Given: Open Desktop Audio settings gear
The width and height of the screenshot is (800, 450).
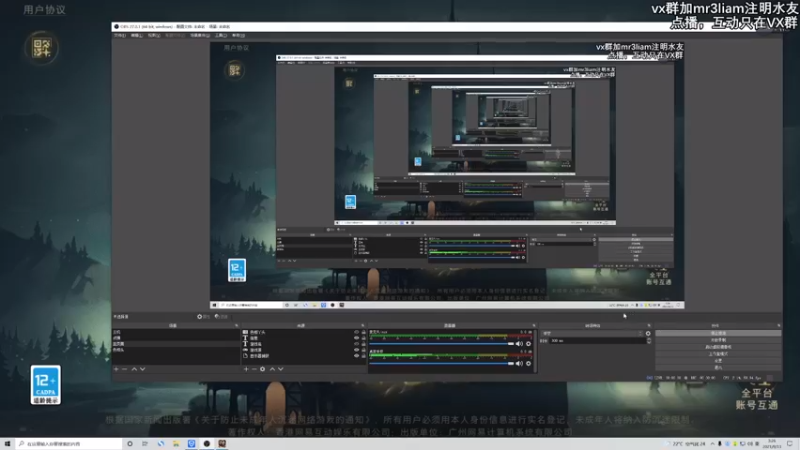Looking at the screenshot, I should 529,363.
